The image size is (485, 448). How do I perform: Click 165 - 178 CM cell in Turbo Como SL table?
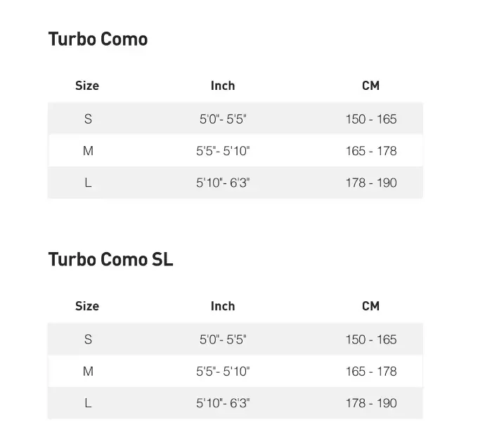pyautogui.click(x=371, y=371)
